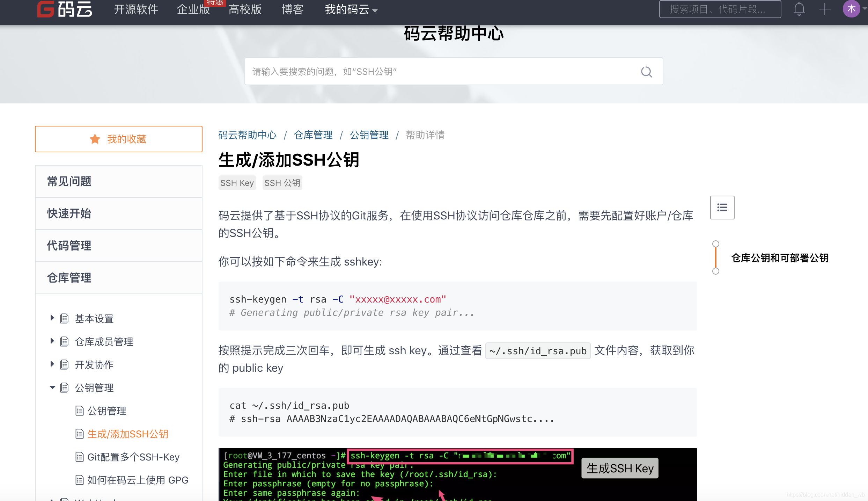Click the document icon beside 仓库成员管理
The image size is (868, 501).
point(64,341)
